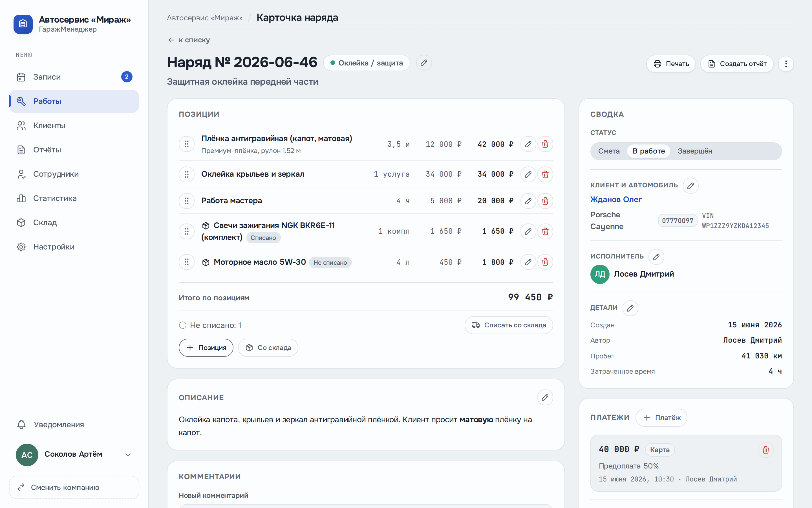This screenshot has width=812, height=508.
Task: Delete the Оклейка крыльев и зеркал row
Action: [x=545, y=174]
